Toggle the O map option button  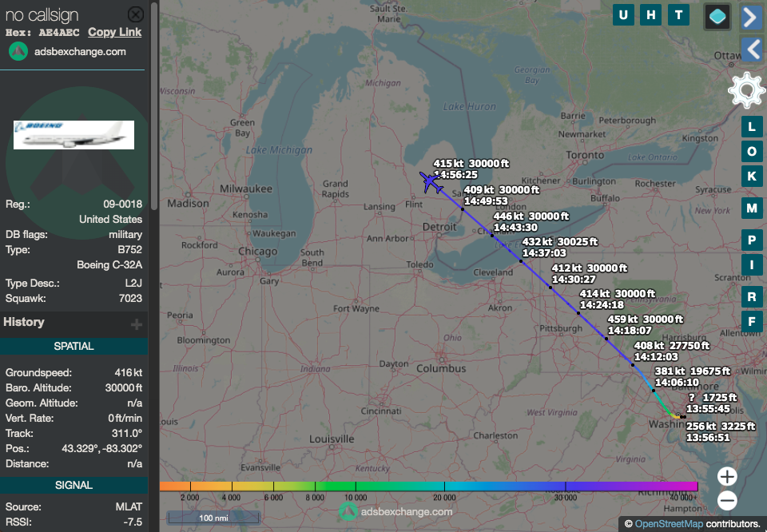[752, 151]
